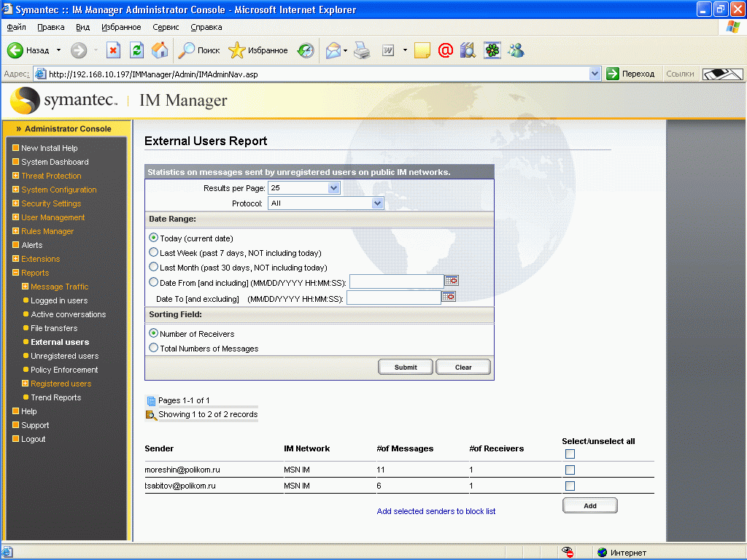Click the Showing records magnifier icon

[x=151, y=415]
